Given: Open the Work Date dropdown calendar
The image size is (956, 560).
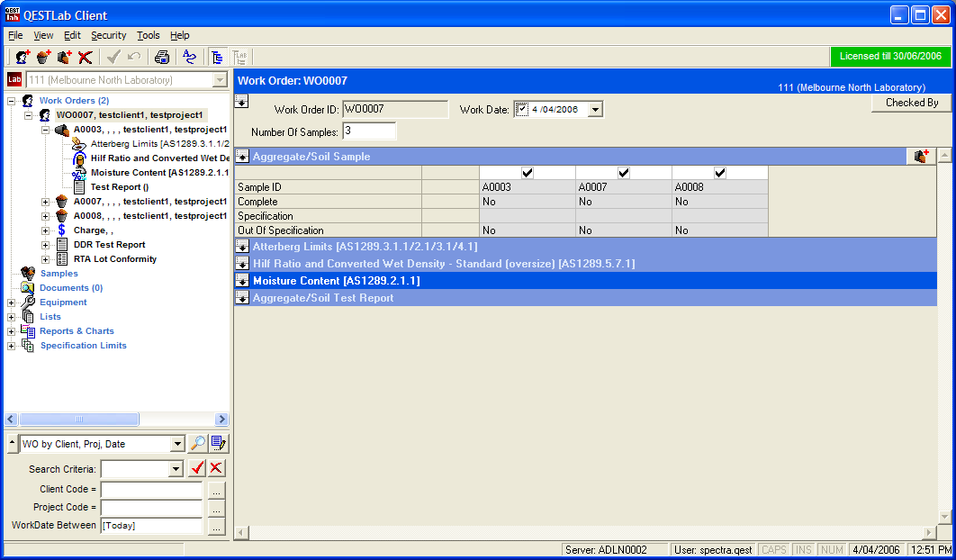Looking at the screenshot, I should [x=595, y=110].
